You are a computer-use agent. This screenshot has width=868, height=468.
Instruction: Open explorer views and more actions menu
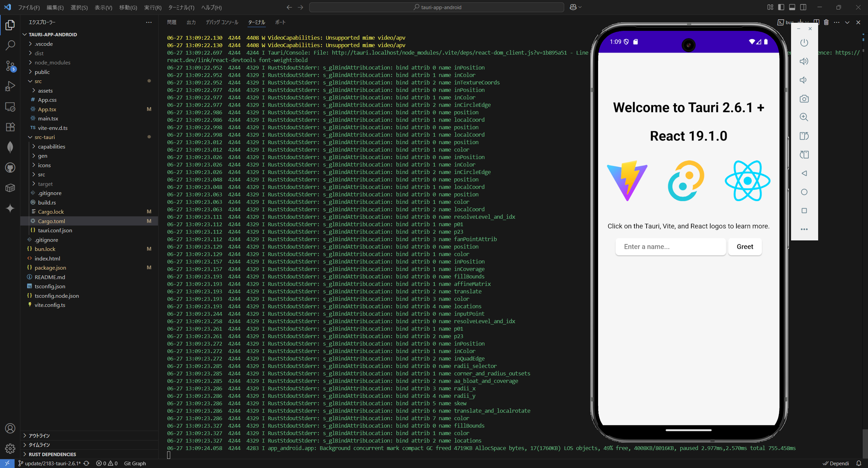pyautogui.click(x=149, y=22)
